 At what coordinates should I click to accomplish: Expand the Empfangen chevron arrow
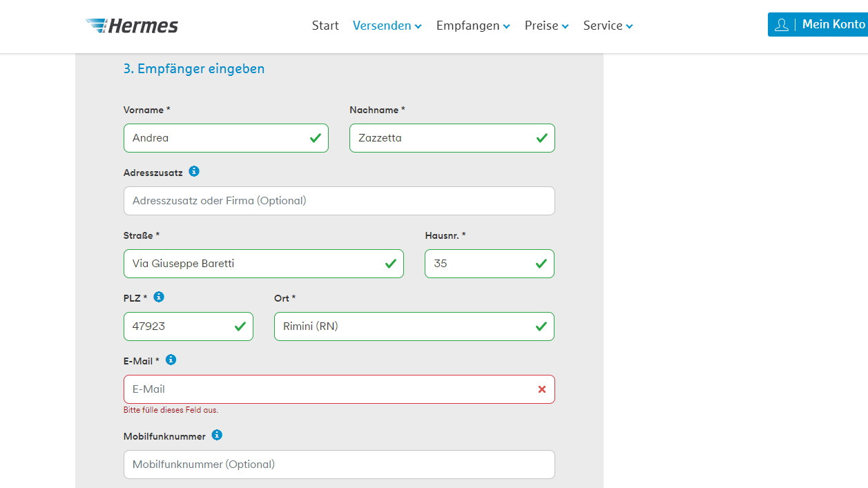[506, 27]
